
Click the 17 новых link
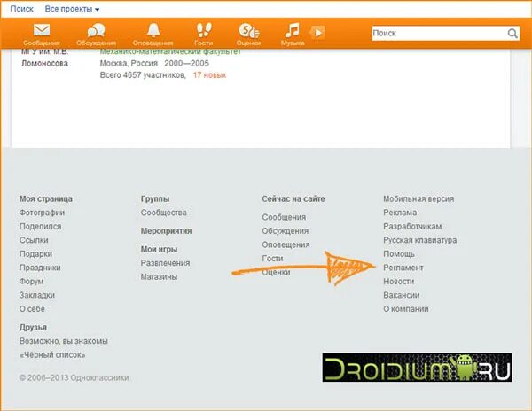pyautogui.click(x=209, y=75)
